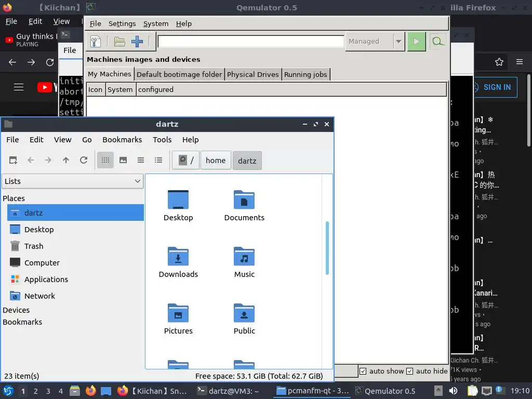Select Computer in Places sidebar
Viewport: 532px width, 399px height.
[x=75, y=262]
